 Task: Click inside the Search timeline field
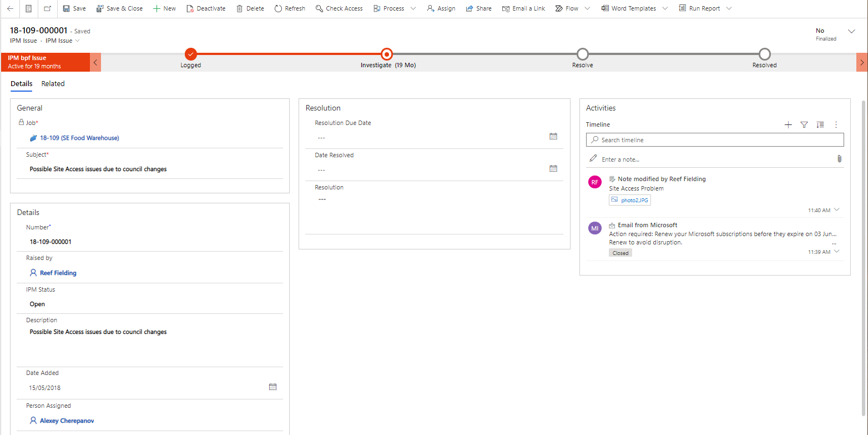[715, 139]
